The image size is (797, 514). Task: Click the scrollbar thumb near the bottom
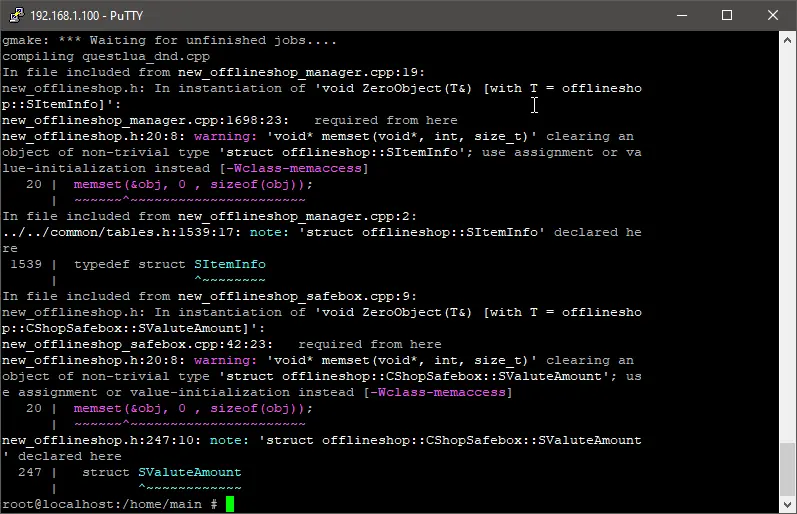(x=787, y=468)
